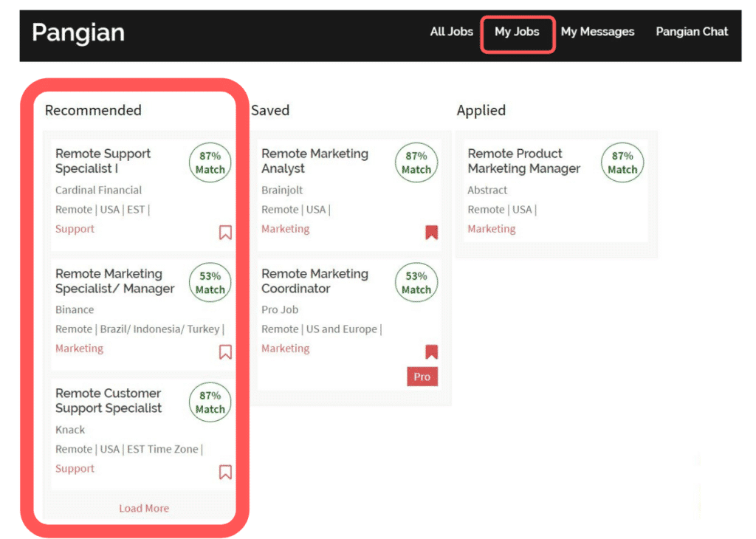Click 87% Match badge on Support Specialist I
The image size is (756, 539).
point(210,162)
